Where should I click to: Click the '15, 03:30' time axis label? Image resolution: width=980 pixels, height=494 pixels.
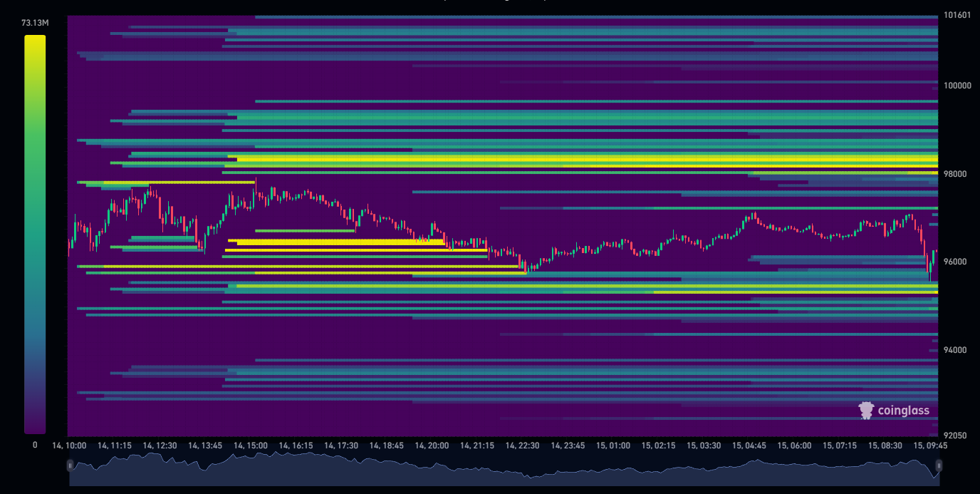[x=704, y=446]
